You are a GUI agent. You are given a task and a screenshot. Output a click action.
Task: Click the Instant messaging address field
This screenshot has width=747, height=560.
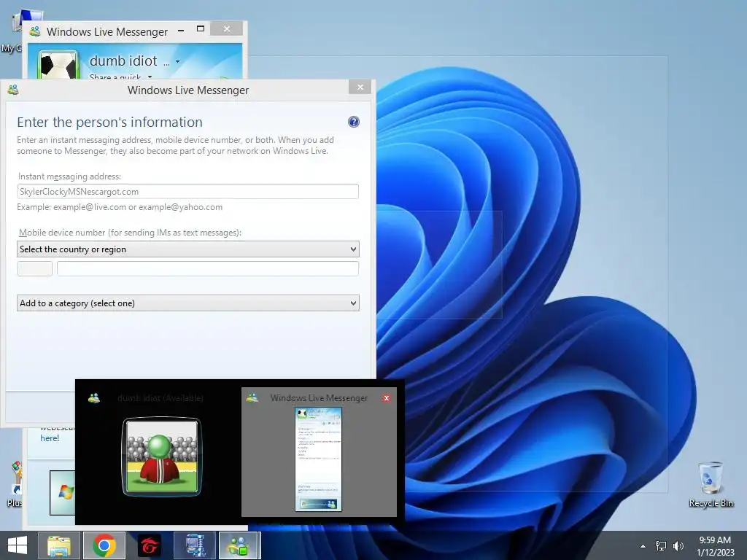click(x=187, y=192)
